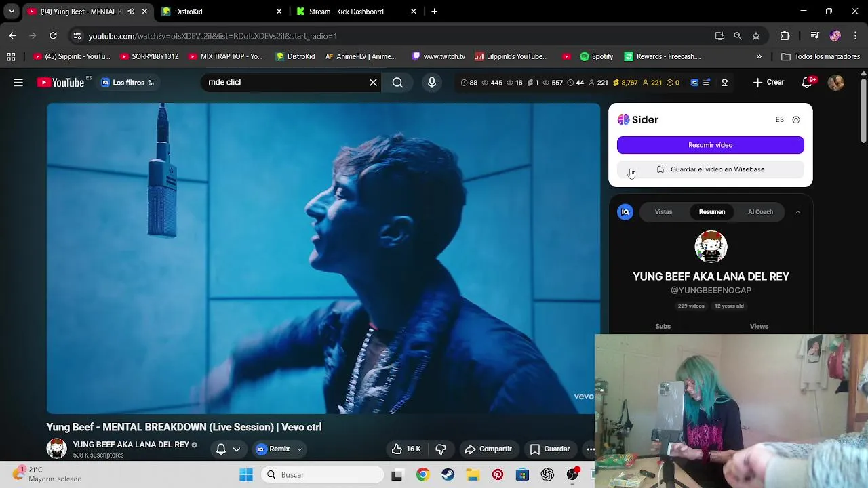Click the Crear button
This screenshot has height=488, width=868.
pos(768,83)
